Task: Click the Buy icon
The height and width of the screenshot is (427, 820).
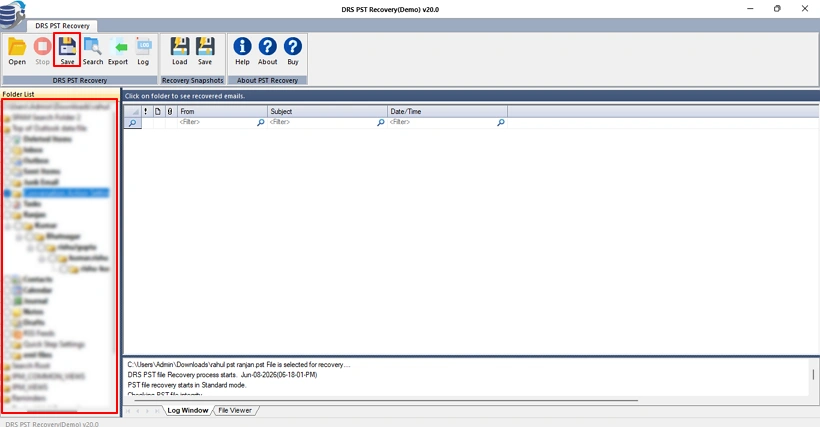Action: tap(292, 51)
